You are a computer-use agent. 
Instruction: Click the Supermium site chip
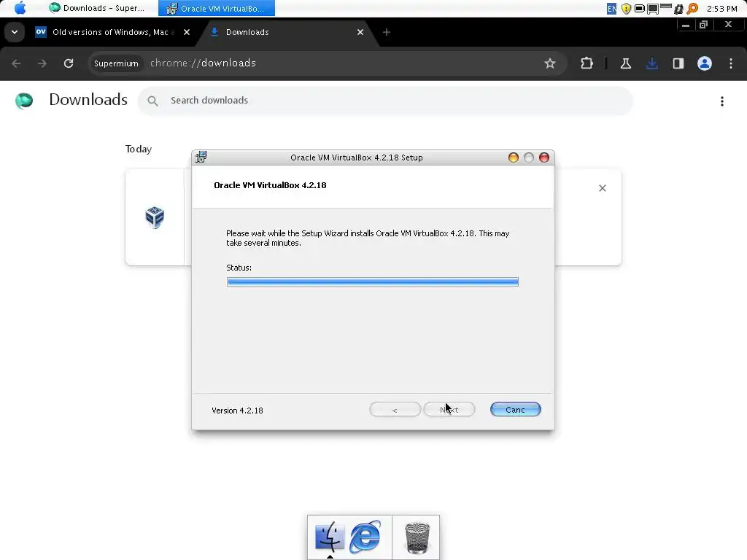(116, 63)
